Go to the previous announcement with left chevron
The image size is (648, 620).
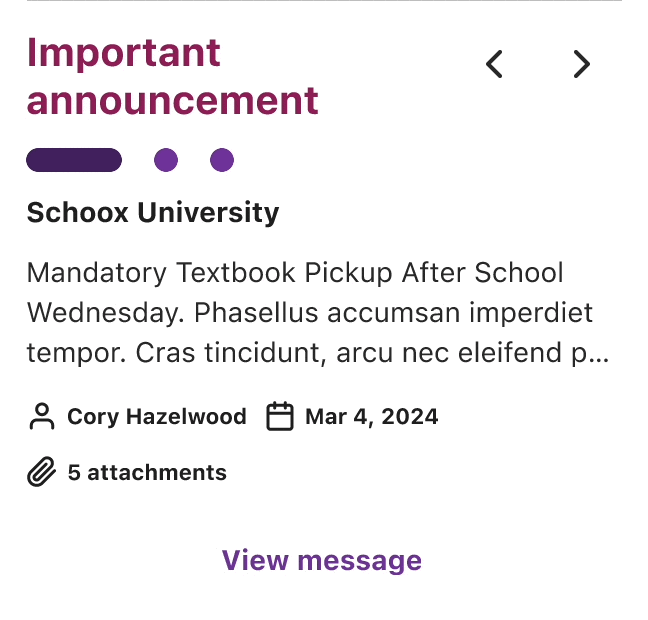pyautogui.click(x=494, y=64)
